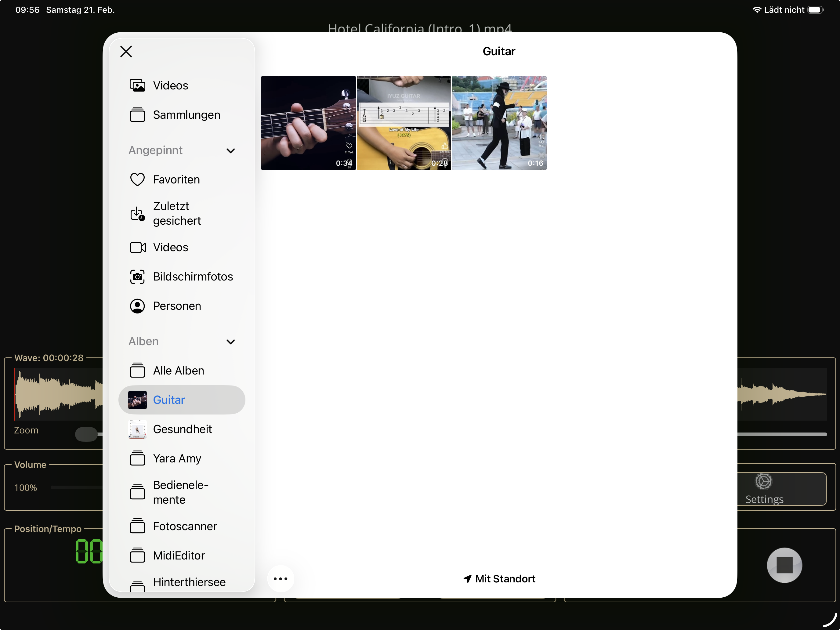This screenshot has width=840, height=630.
Task: Open the Gesundheit album
Action: [x=182, y=429]
